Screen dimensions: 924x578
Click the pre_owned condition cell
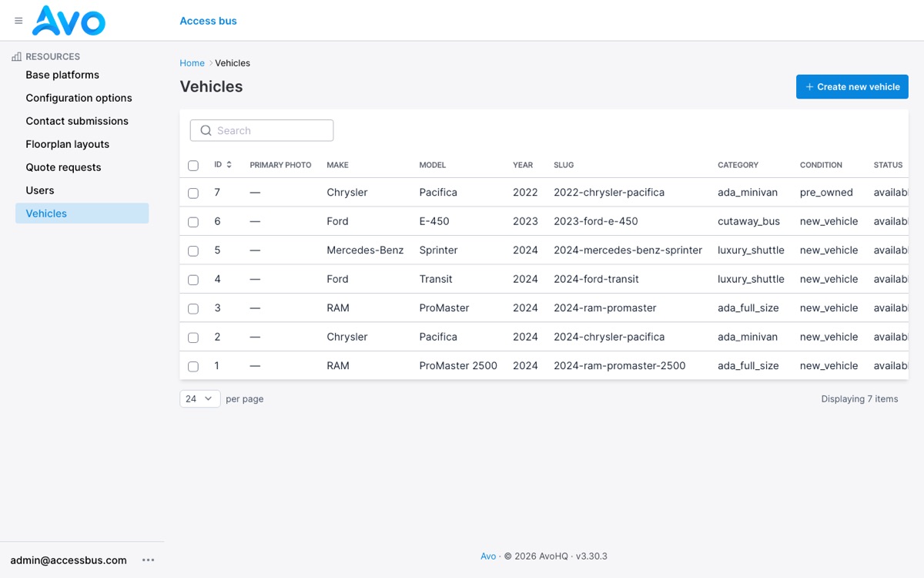(826, 192)
